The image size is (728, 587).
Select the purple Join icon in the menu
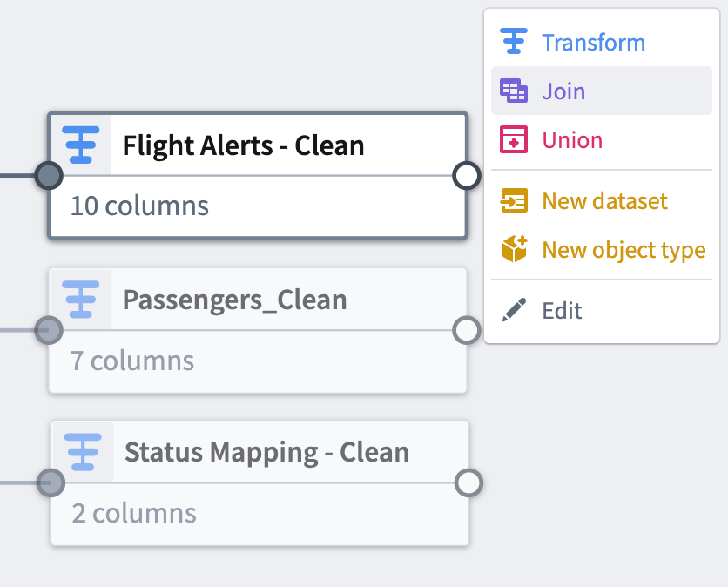pos(514,91)
